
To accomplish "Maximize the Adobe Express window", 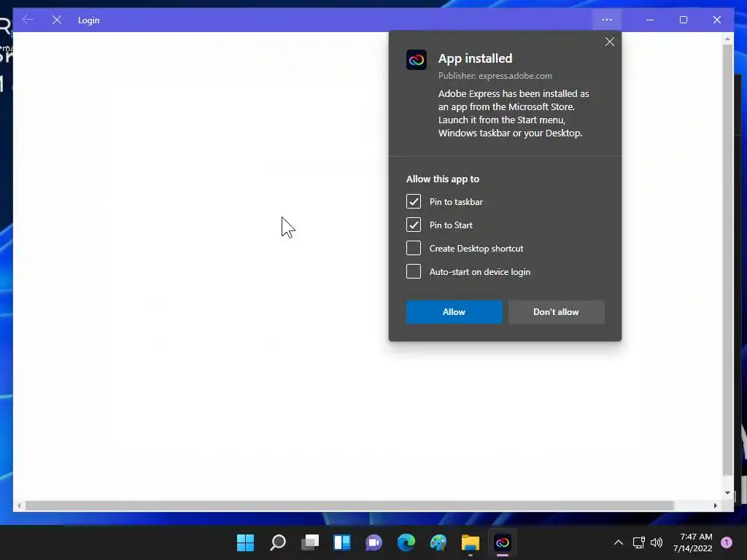I will click(x=683, y=20).
